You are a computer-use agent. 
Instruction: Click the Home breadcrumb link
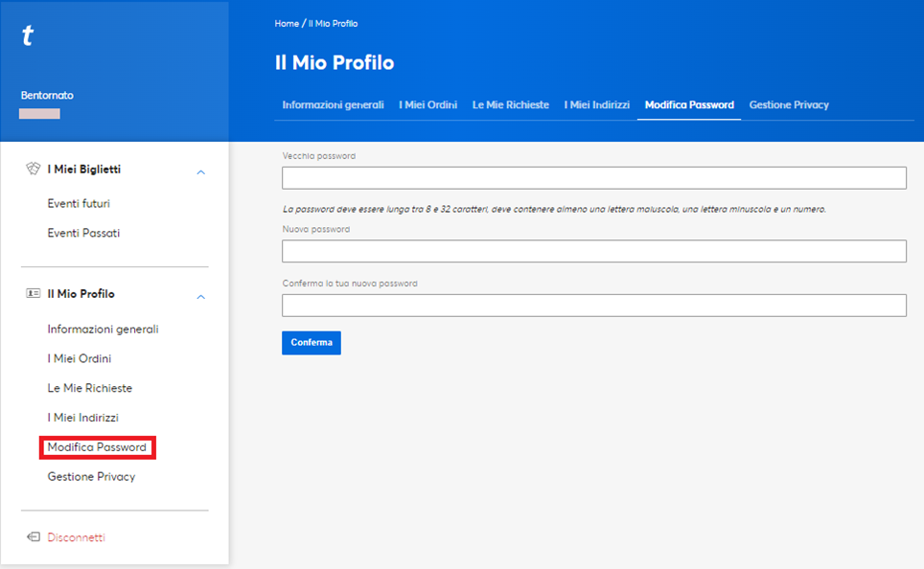[287, 23]
